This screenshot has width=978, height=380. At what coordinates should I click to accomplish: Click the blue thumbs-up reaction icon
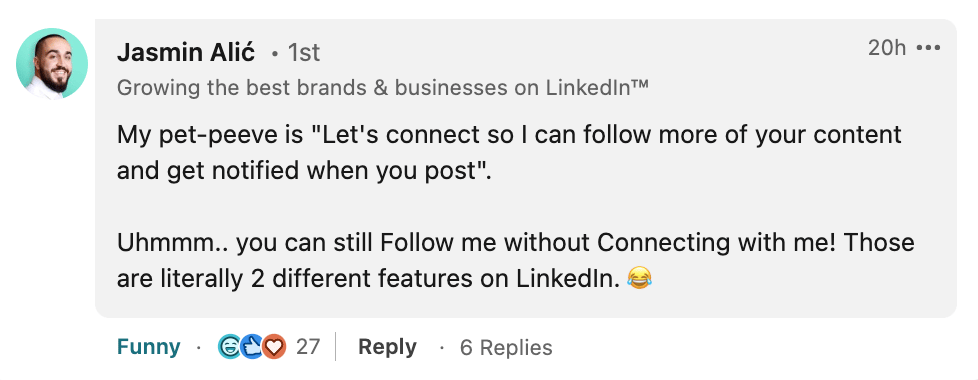point(250,346)
